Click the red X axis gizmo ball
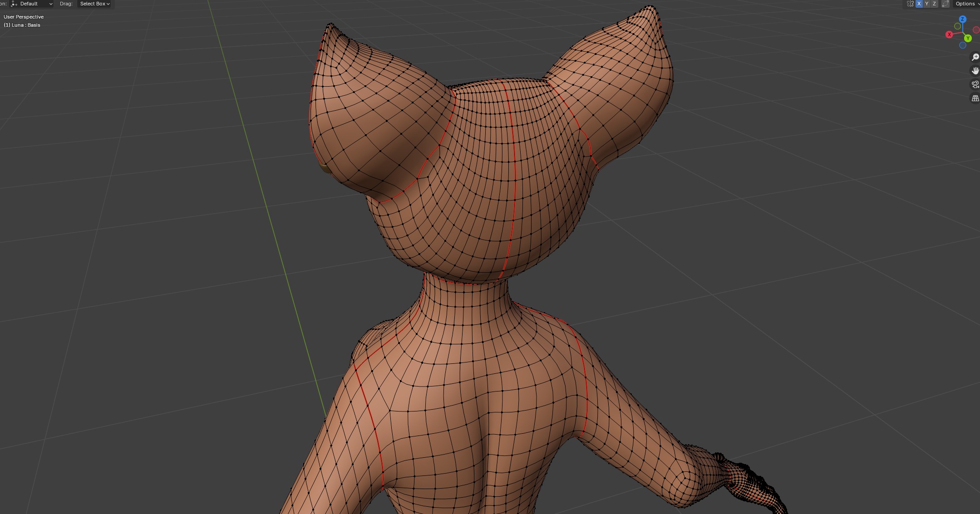 [949, 34]
